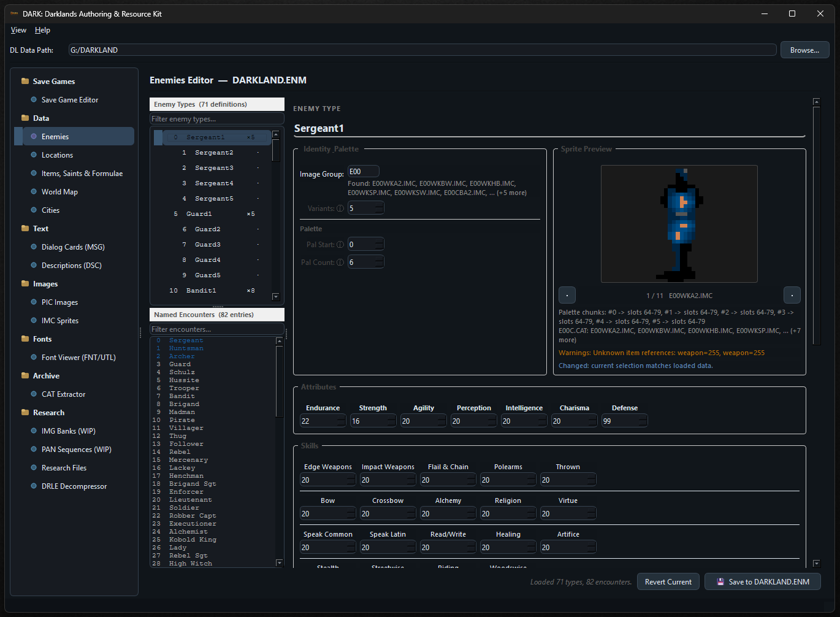Open IMC Sprites viewer
The image size is (840, 617).
coord(60,321)
